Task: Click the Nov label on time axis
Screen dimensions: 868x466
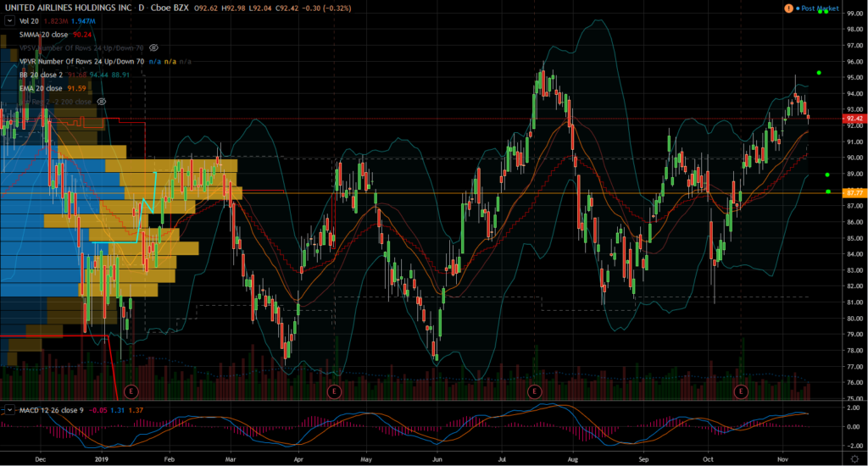Action: [782, 459]
